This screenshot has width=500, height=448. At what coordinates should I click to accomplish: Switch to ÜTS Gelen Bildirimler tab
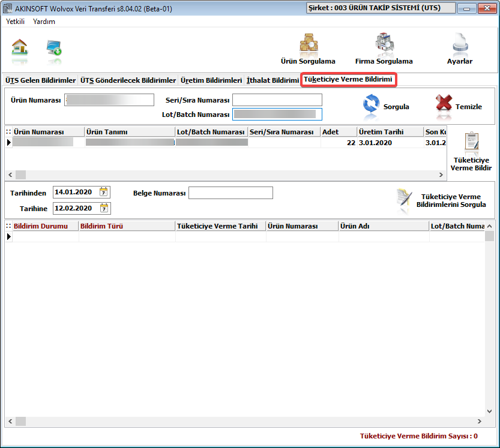[x=40, y=80]
